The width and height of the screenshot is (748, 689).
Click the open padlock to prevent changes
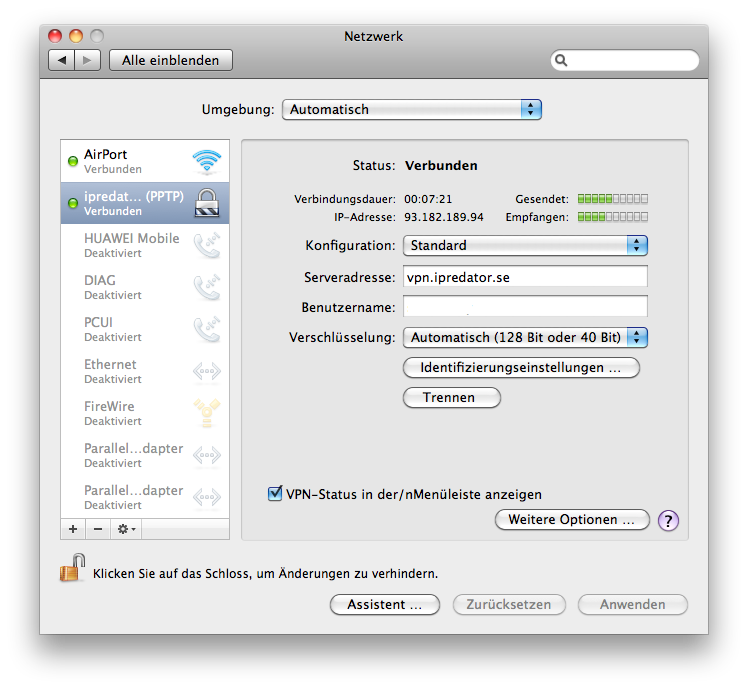pyautogui.click(x=72, y=568)
